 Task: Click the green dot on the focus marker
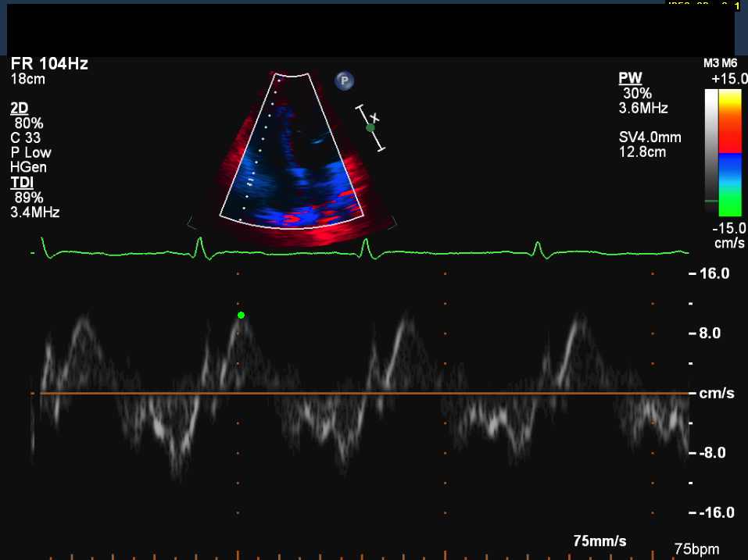click(370, 127)
